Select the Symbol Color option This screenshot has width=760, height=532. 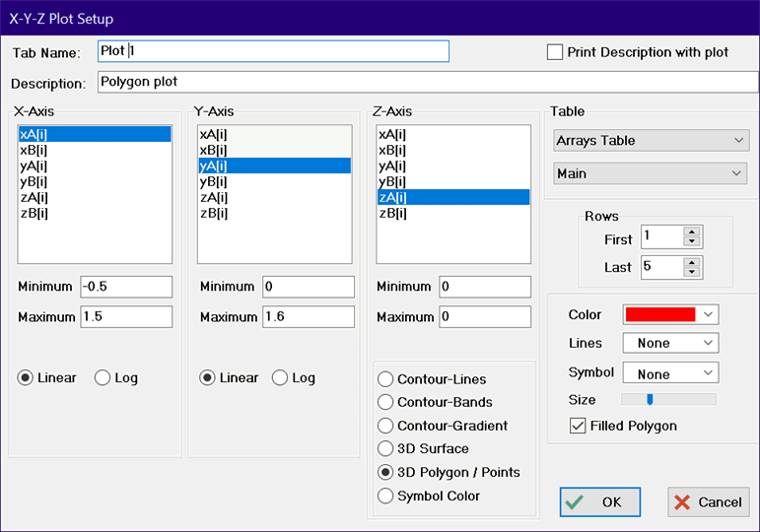click(x=385, y=497)
